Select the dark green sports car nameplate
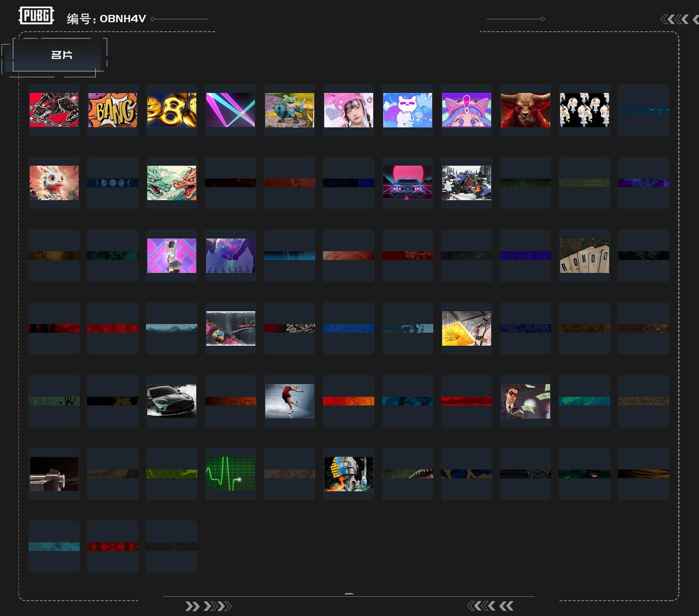 pyautogui.click(x=172, y=401)
